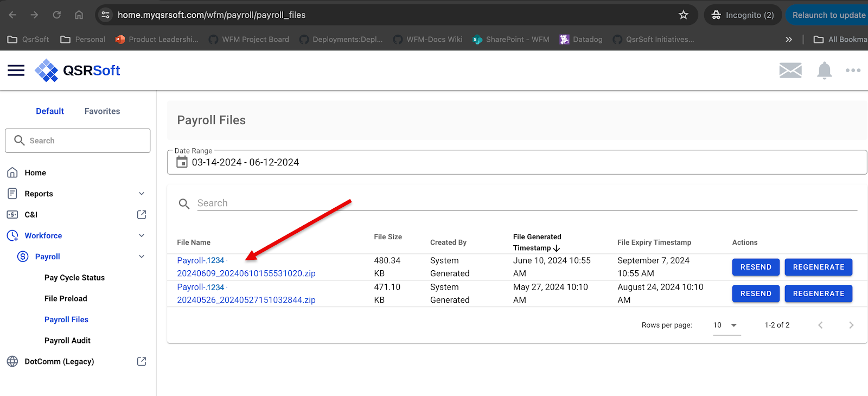Click the QSRSoft logo

click(x=78, y=71)
